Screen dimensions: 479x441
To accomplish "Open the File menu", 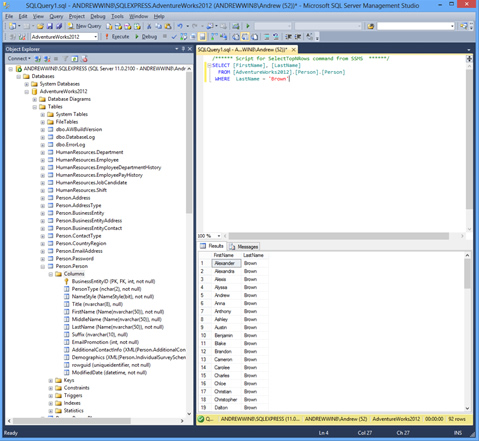I will coord(9,16).
